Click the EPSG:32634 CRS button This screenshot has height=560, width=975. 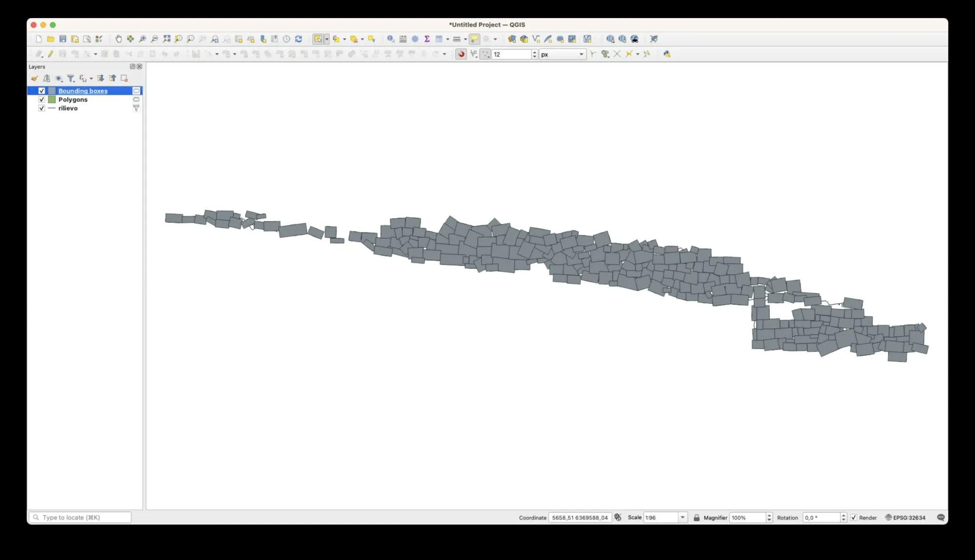[905, 518]
